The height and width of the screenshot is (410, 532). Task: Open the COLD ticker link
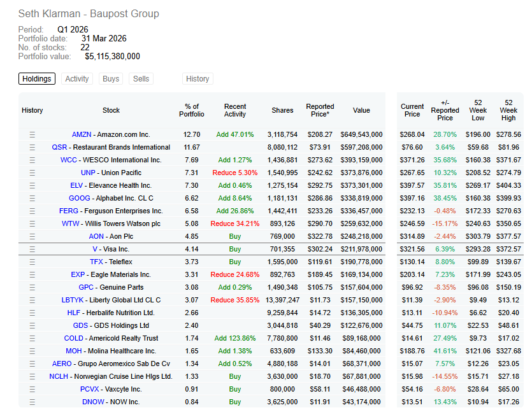[x=74, y=338]
